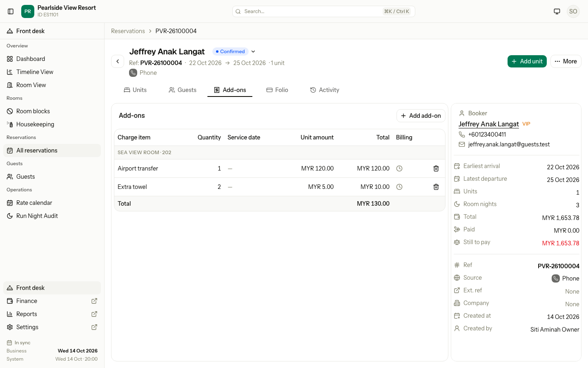The image size is (588, 368).
Task: Focus the Search input field
Action: tap(323, 11)
